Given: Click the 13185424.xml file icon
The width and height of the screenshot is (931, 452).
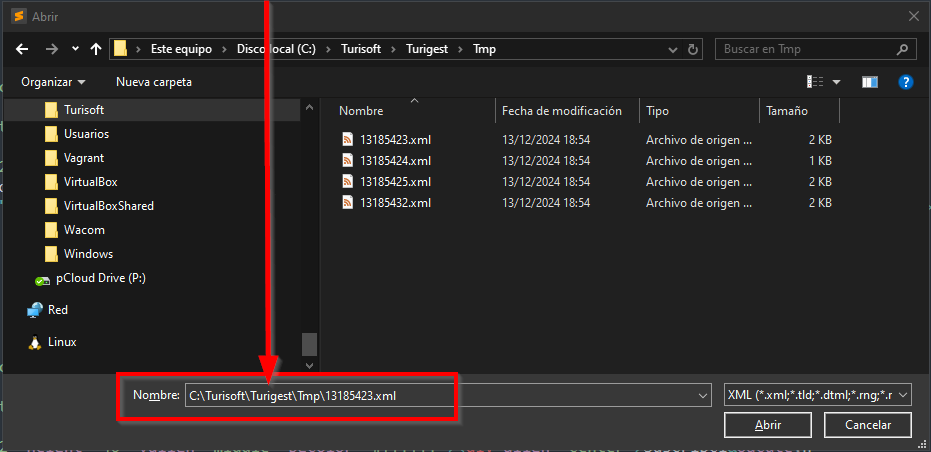Looking at the screenshot, I should 348,161.
